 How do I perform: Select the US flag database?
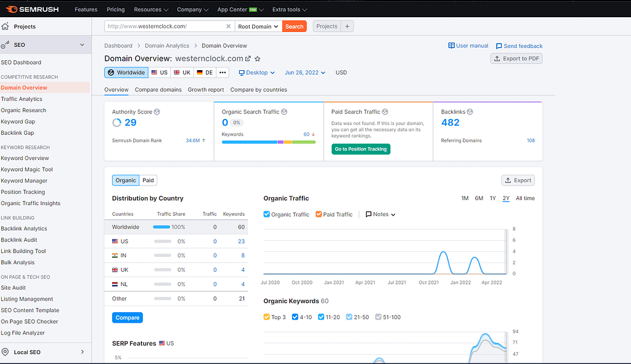tap(160, 73)
